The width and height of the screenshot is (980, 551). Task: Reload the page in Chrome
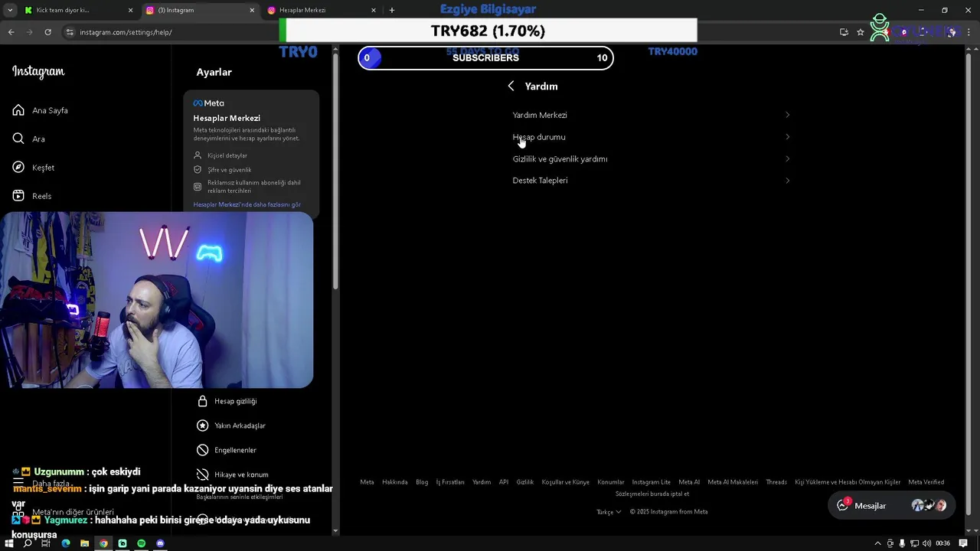tap(47, 32)
